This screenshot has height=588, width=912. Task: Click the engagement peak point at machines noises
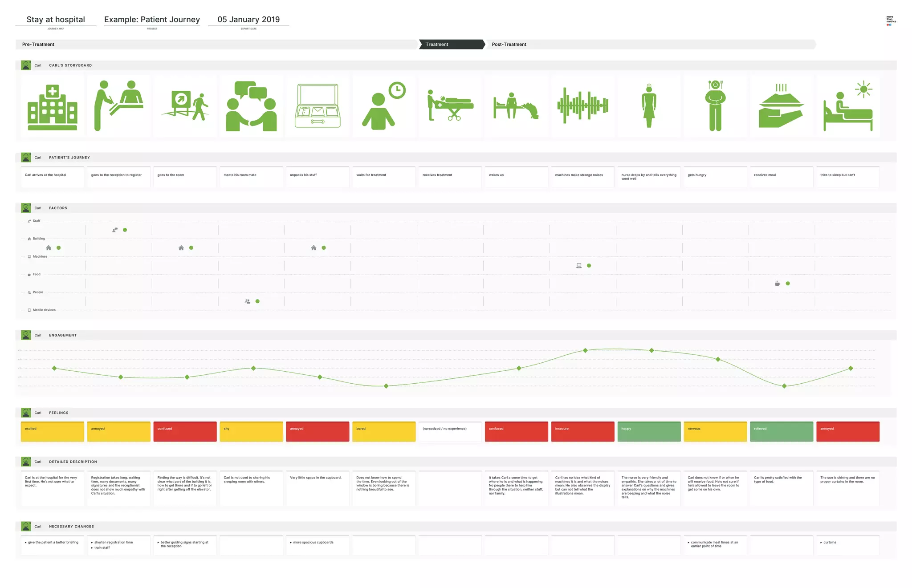(585, 350)
